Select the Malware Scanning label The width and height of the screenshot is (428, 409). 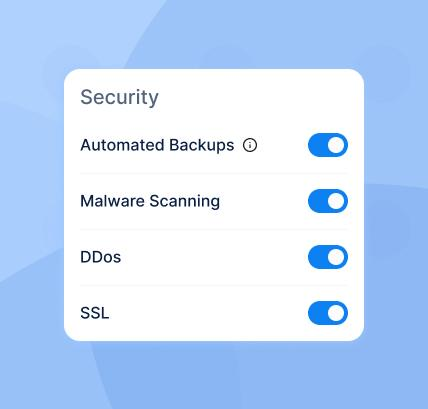150,201
